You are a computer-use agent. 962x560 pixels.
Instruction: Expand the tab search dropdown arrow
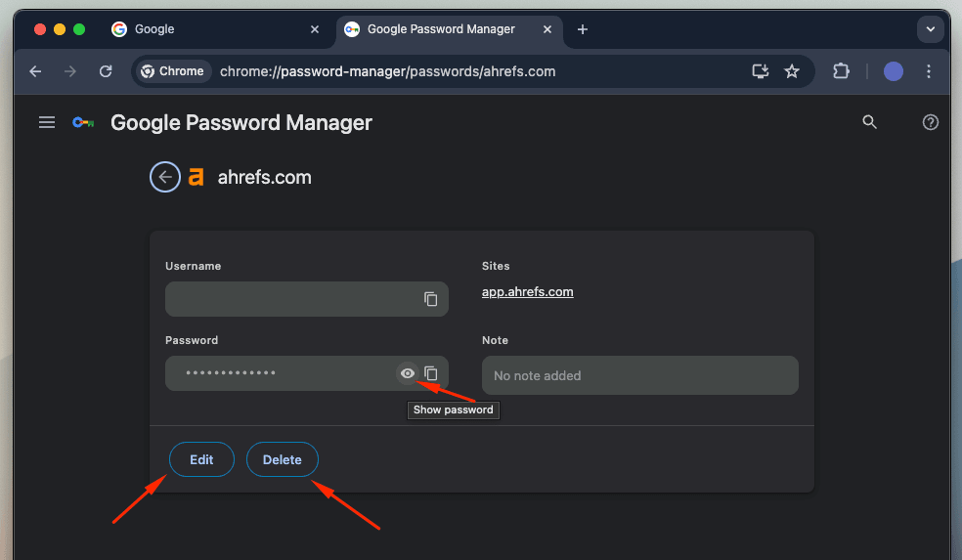930,29
